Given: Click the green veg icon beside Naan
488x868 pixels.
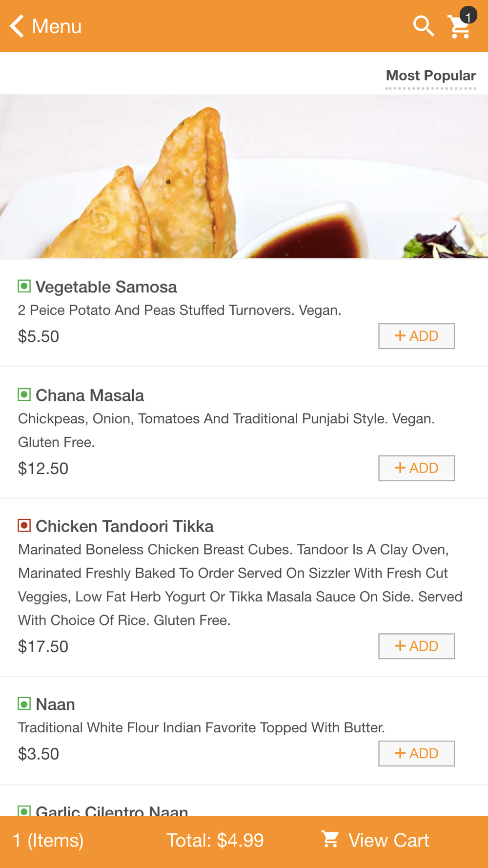Looking at the screenshot, I should (24, 703).
